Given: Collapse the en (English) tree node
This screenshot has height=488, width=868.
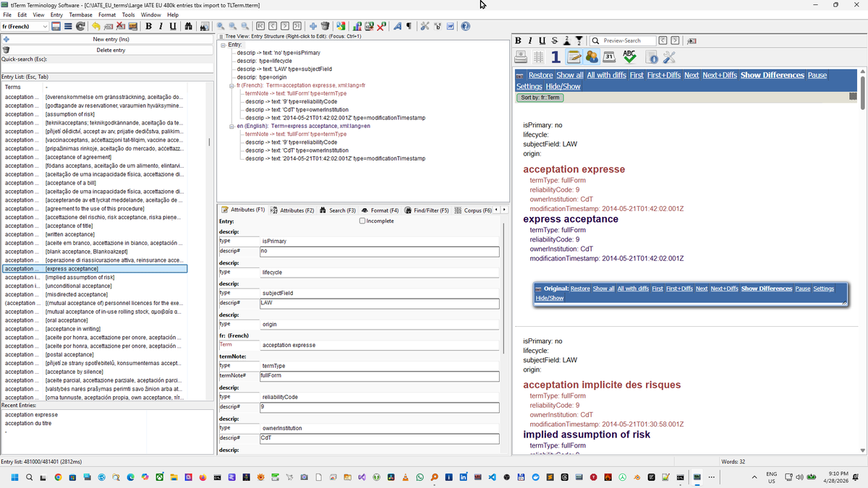Looking at the screenshot, I should pos(231,126).
